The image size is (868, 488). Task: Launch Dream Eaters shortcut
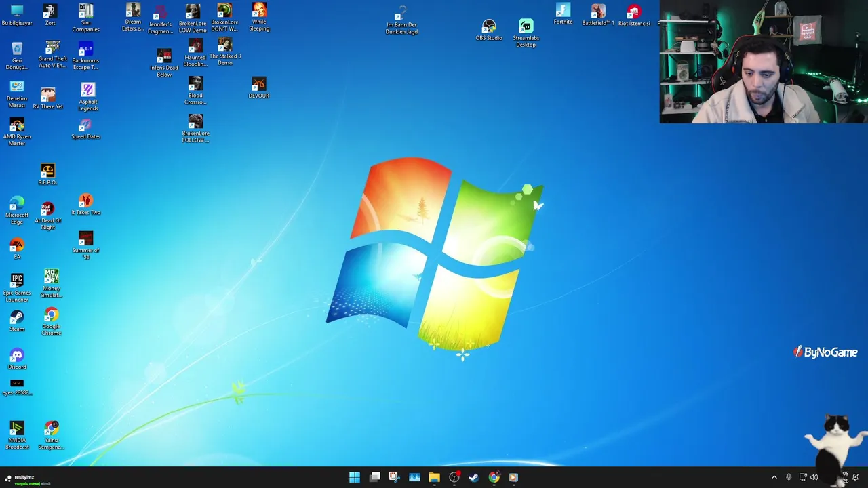click(133, 17)
